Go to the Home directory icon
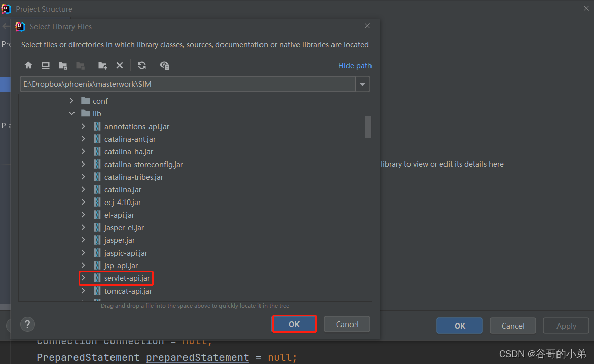 [28, 65]
